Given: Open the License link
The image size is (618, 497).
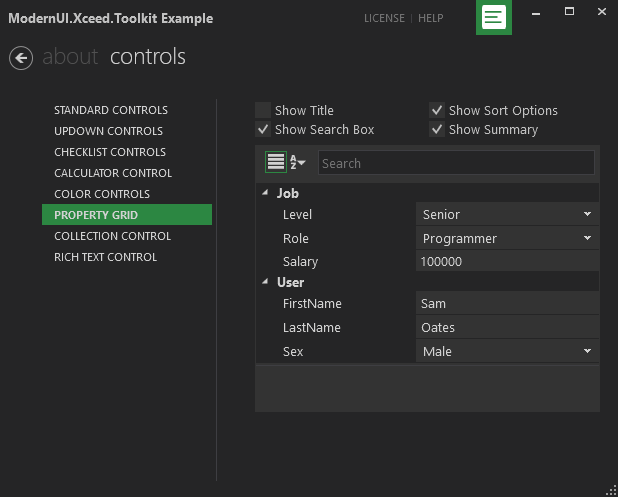Looking at the screenshot, I should click(385, 18).
